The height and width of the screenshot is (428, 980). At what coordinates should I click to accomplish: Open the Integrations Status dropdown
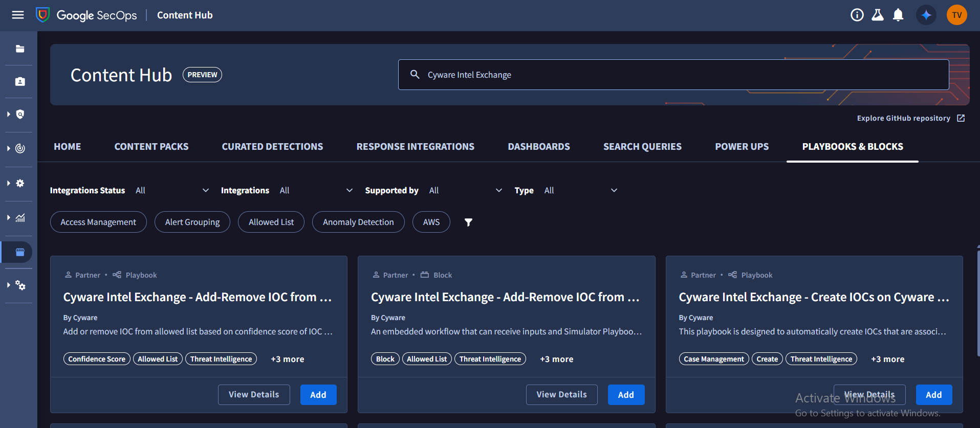click(172, 191)
